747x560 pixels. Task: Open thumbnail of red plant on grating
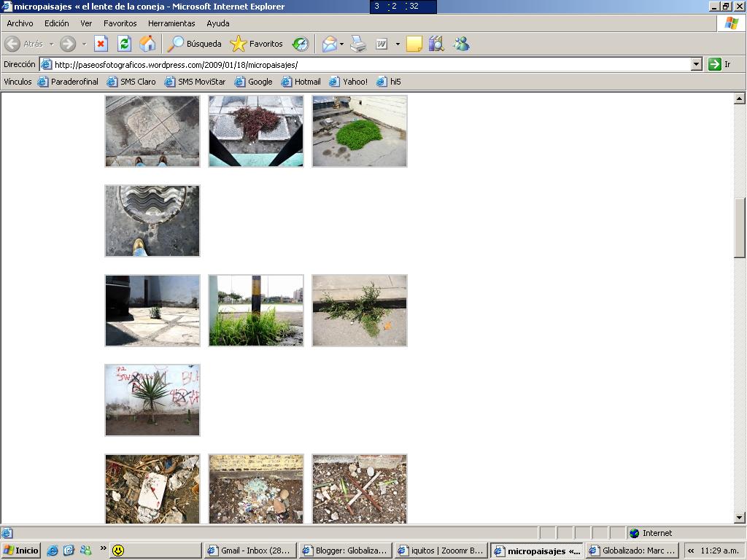click(256, 131)
